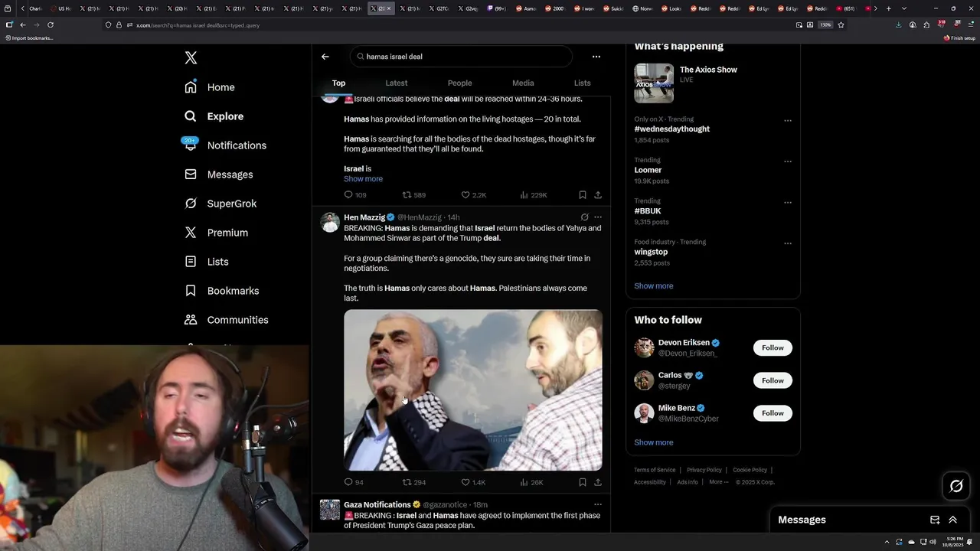
Task: Open Hen Mazzig's profile name
Action: [364, 217]
